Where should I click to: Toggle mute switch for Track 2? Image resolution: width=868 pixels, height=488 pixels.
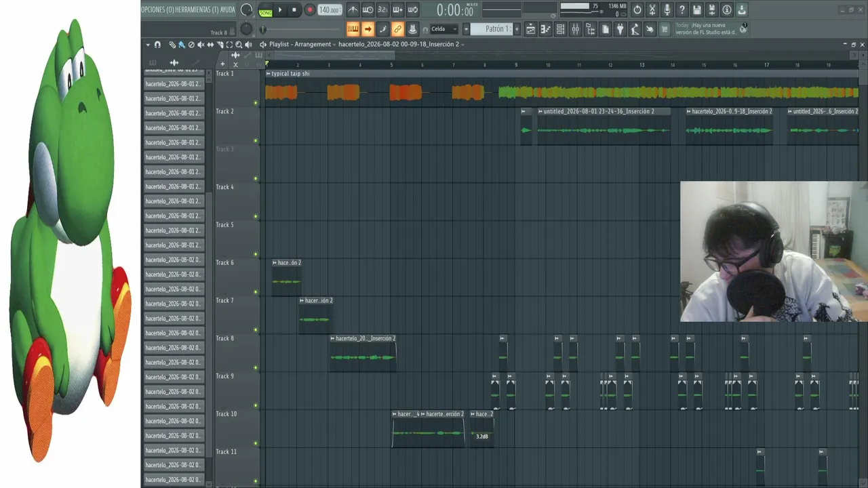point(256,141)
